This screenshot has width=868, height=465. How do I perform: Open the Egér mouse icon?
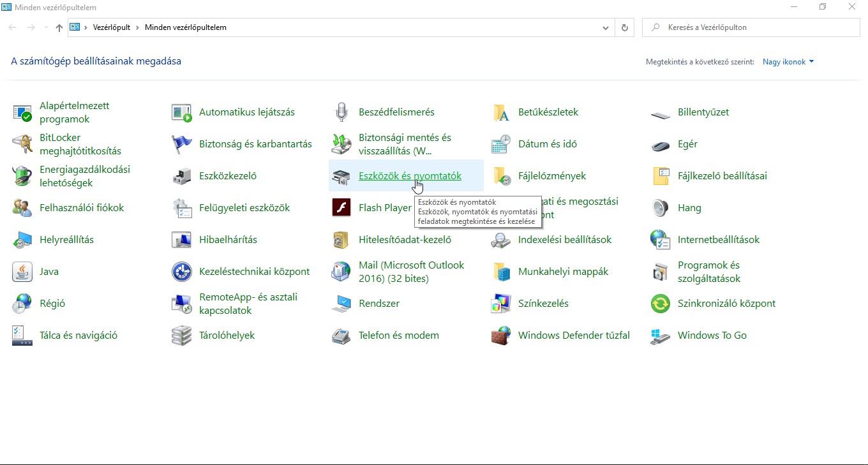661,144
